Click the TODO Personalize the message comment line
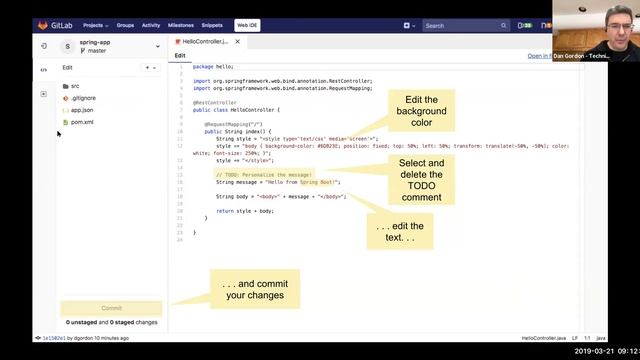 [264, 175]
